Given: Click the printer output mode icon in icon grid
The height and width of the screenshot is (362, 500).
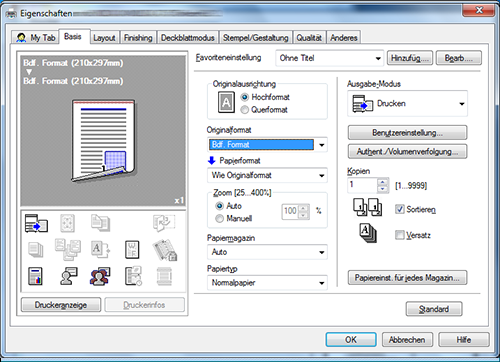Looking at the screenshot, I should point(36,223).
